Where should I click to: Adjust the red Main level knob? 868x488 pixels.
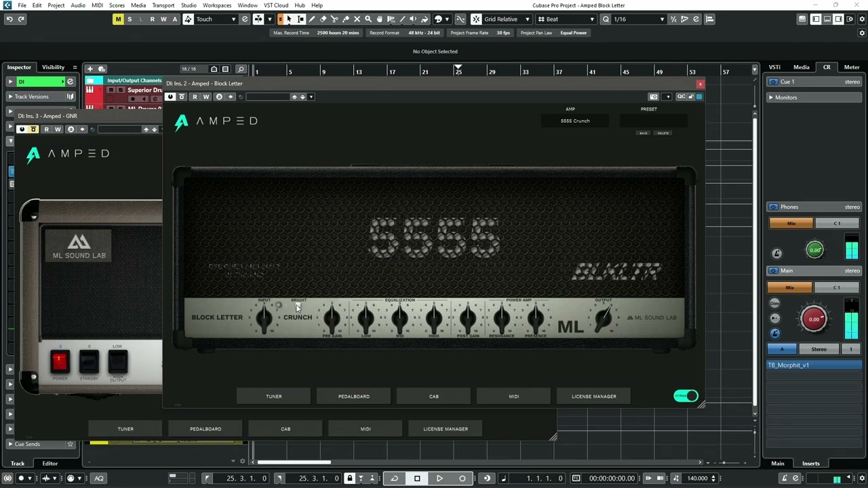(814, 319)
